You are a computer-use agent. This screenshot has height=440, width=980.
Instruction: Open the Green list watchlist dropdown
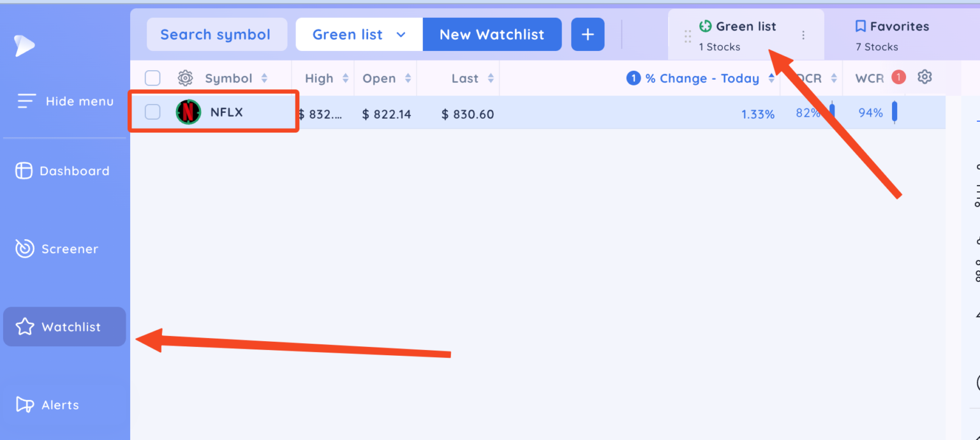(x=359, y=34)
